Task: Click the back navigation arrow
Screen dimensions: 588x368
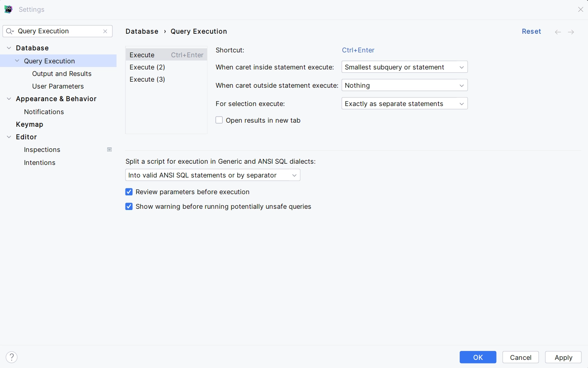Action: coord(558,32)
